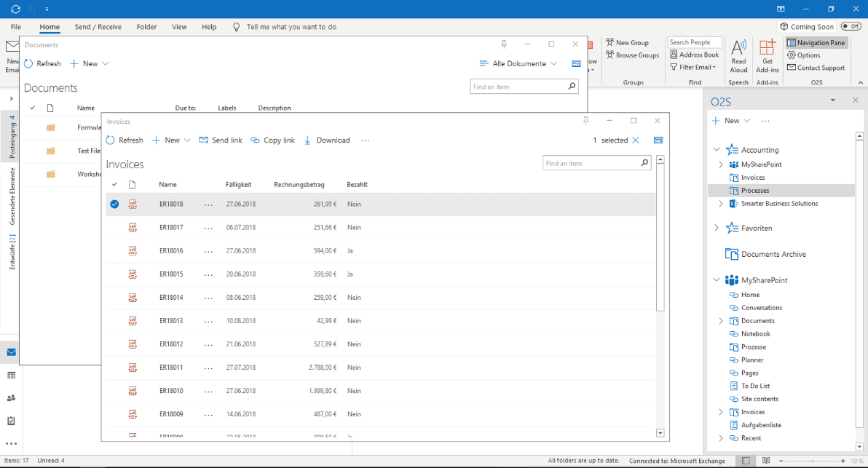Pin the Invoices window

tap(585, 121)
